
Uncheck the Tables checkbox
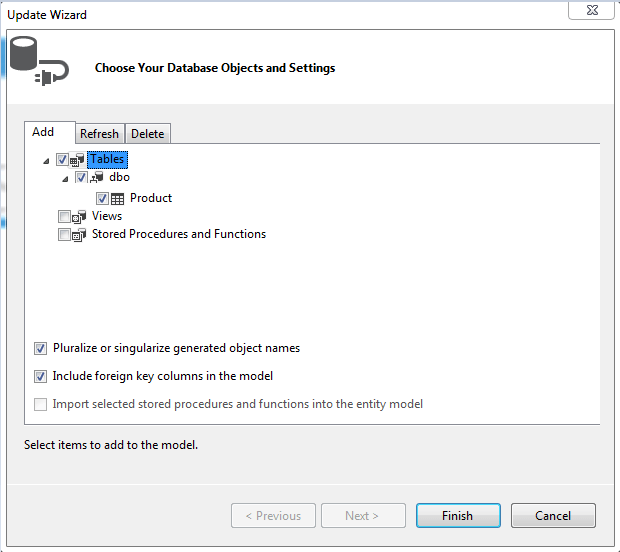62,160
